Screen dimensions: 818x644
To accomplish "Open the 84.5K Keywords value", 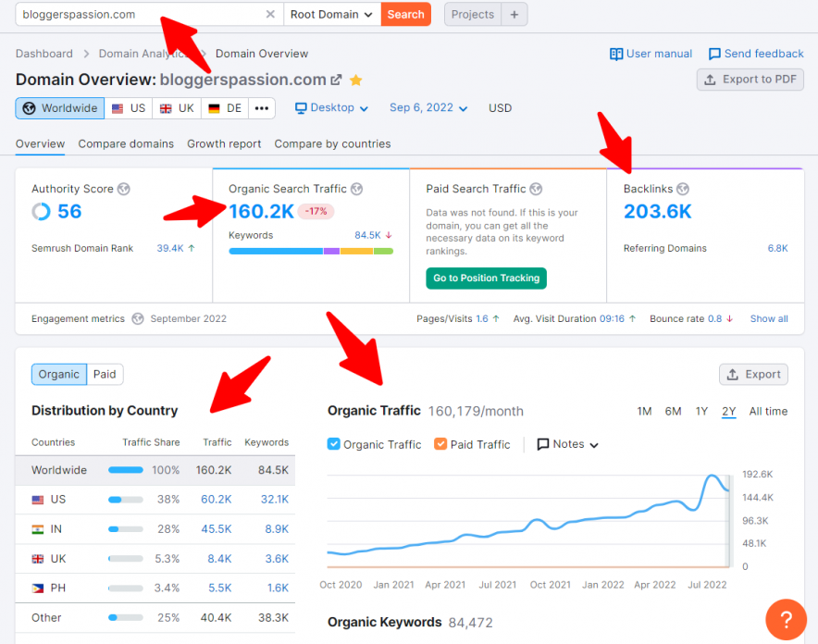I will (367, 235).
